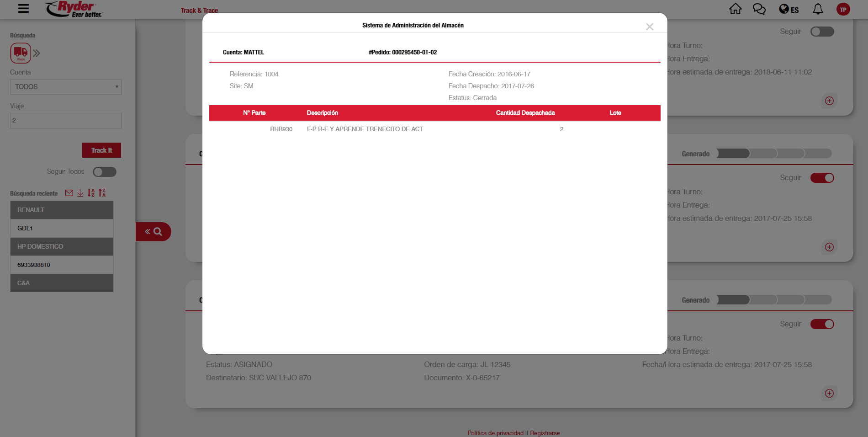
Task: Click the email envelope icon in recent searches
Action: coord(69,193)
